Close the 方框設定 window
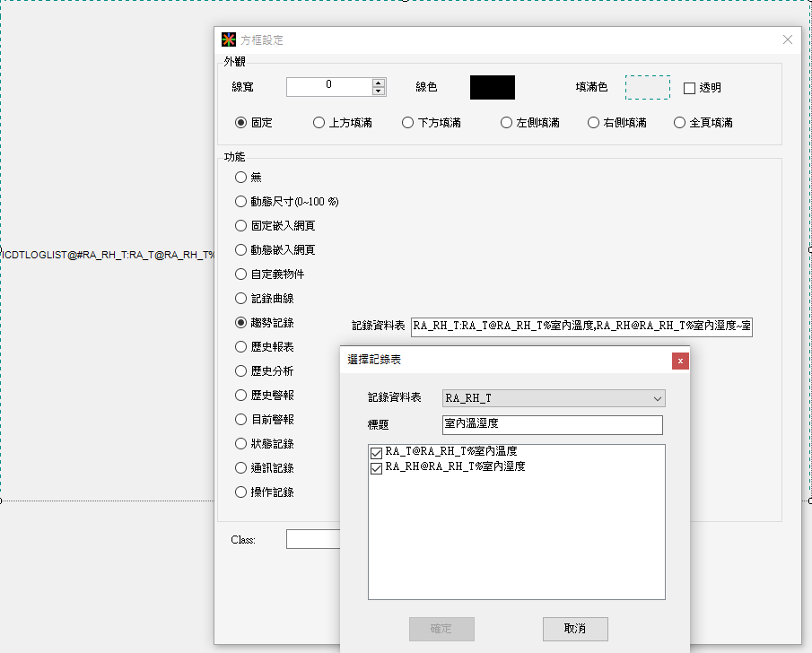812x653 pixels. click(x=788, y=39)
